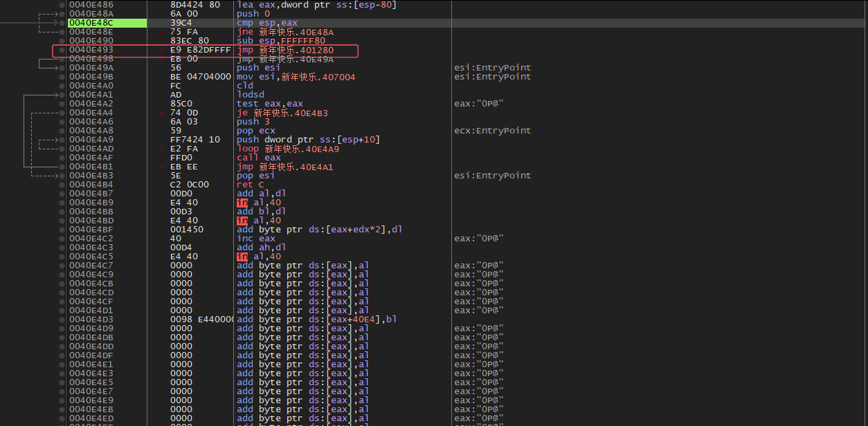Select address cell 0040E4B3

91,176
